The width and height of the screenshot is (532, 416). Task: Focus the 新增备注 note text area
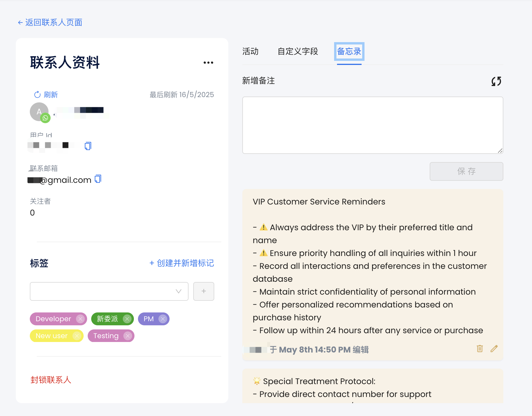[372, 125]
